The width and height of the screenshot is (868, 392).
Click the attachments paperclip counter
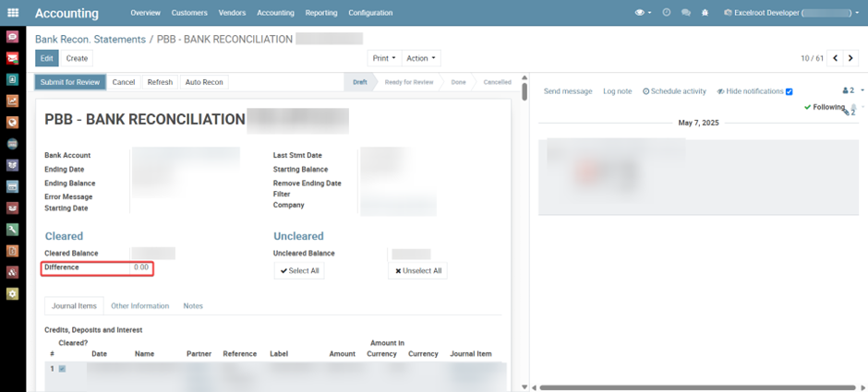click(x=850, y=113)
